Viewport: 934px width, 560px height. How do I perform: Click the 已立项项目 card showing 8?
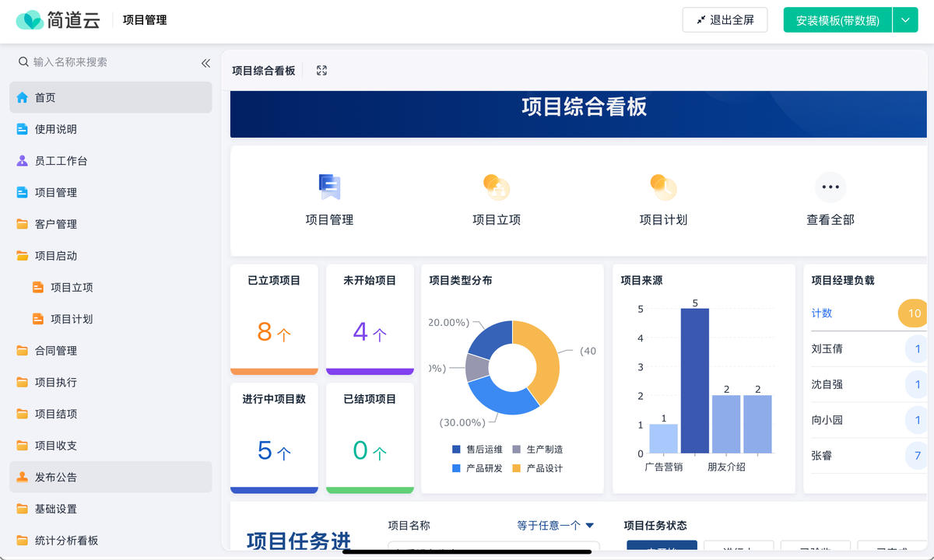pos(274,320)
